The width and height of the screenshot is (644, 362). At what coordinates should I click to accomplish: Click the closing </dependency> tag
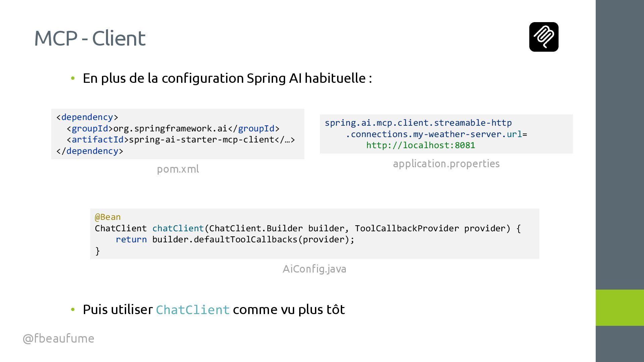pos(90,151)
